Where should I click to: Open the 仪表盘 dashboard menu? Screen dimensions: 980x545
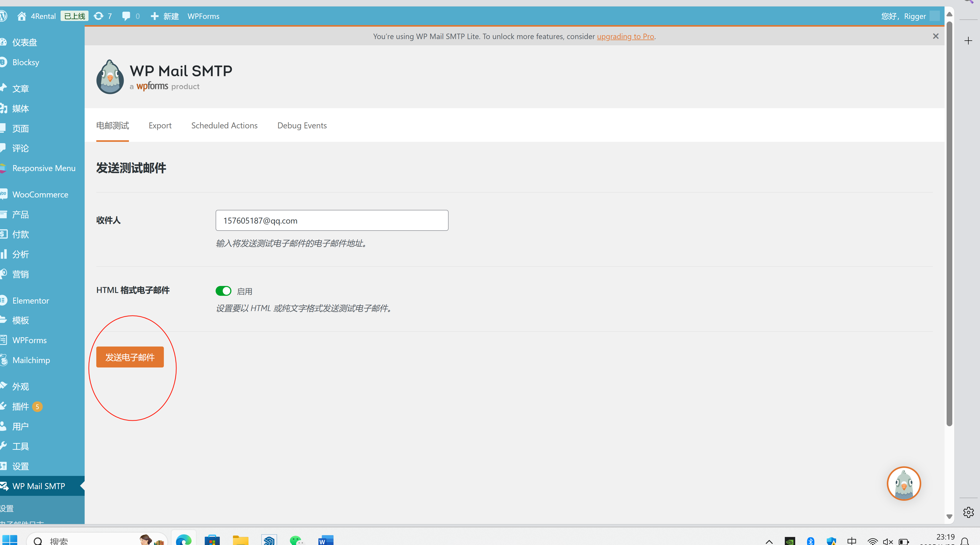tap(25, 42)
